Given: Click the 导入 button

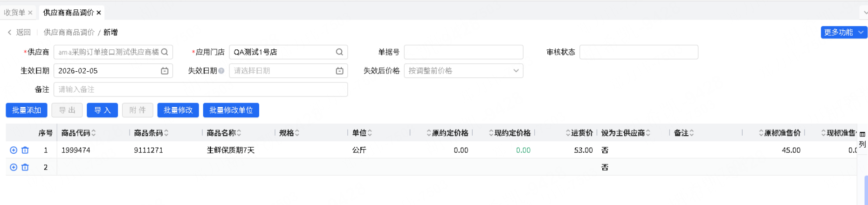Looking at the screenshot, I should [x=102, y=110].
